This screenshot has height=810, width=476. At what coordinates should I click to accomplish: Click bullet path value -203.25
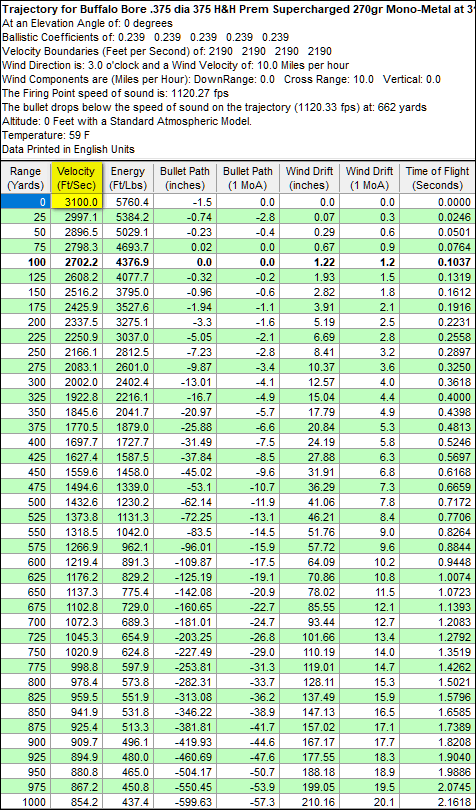pyautogui.click(x=185, y=636)
